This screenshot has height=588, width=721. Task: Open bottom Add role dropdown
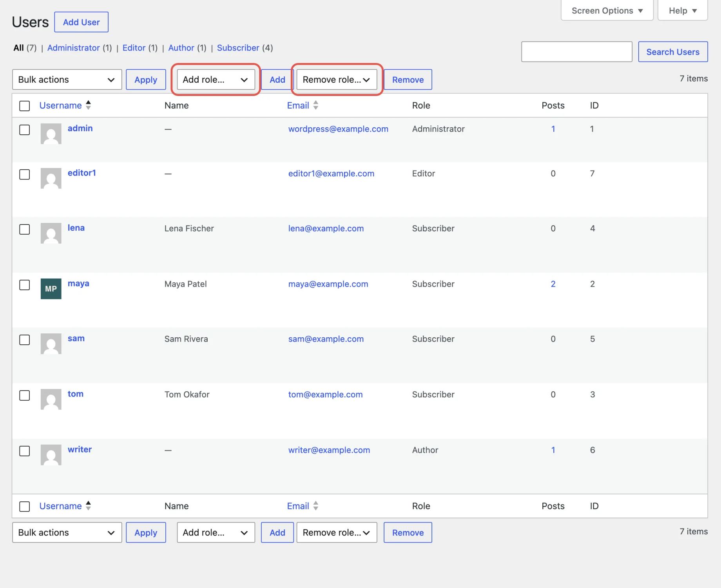coord(216,532)
